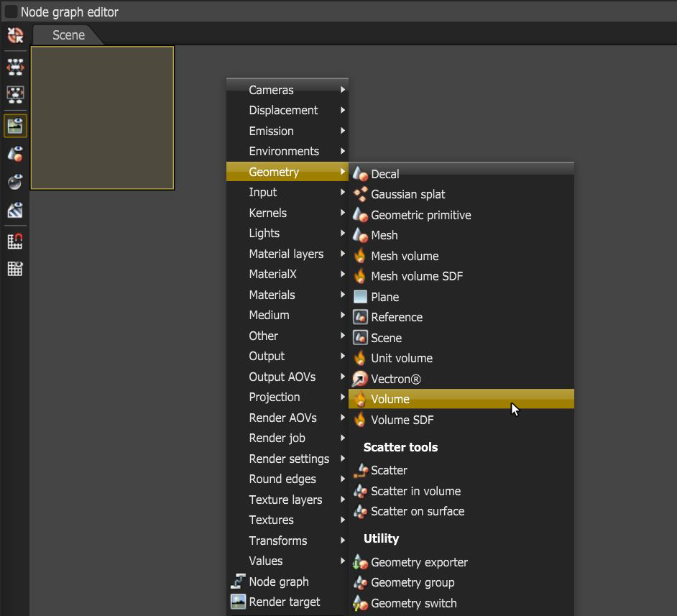Click the Mesh node icon

[360, 235]
